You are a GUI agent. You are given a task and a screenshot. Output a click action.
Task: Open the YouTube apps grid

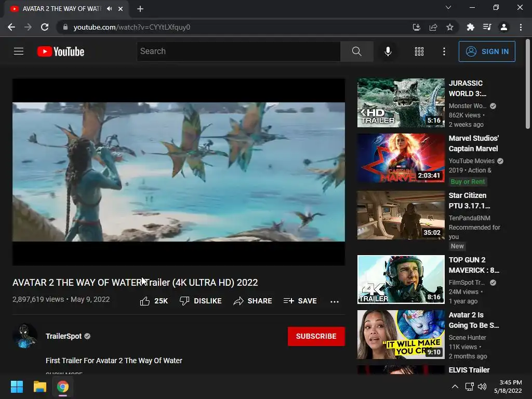tap(419, 51)
